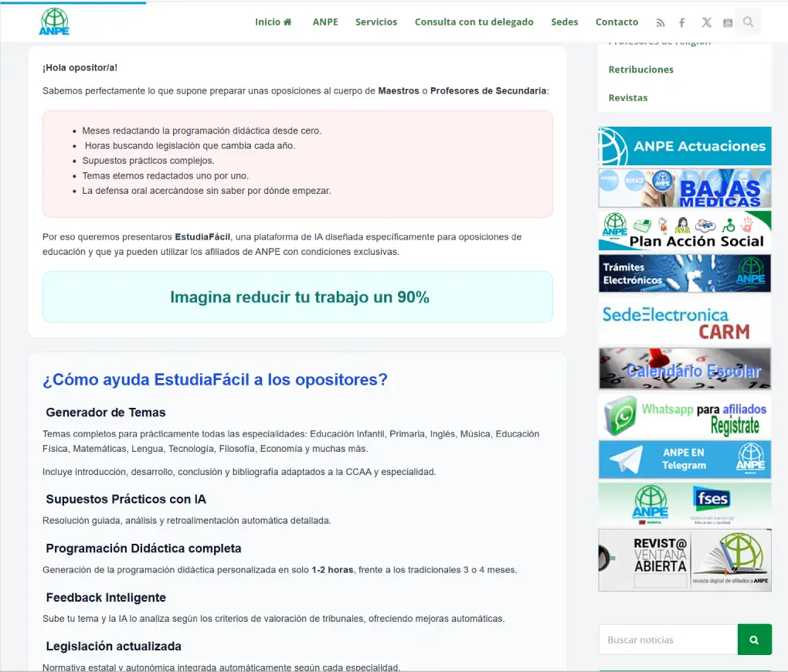Open the ANPE menu item

coord(325,22)
